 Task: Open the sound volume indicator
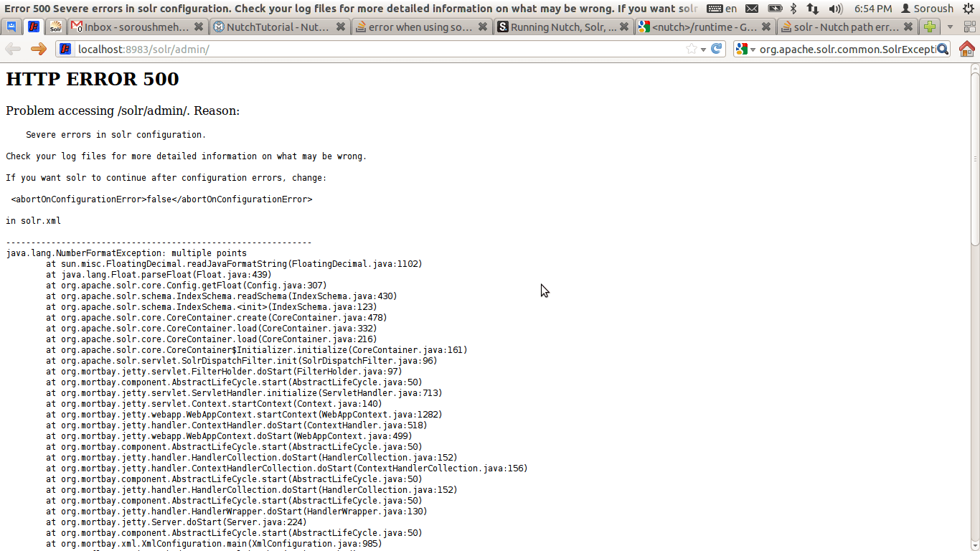point(836,9)
